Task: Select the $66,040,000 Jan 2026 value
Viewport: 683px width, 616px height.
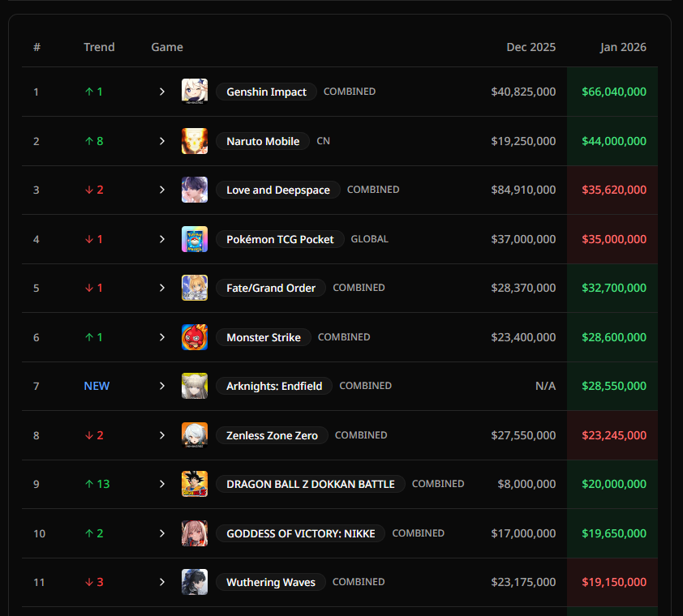Action: coord(614,92)
